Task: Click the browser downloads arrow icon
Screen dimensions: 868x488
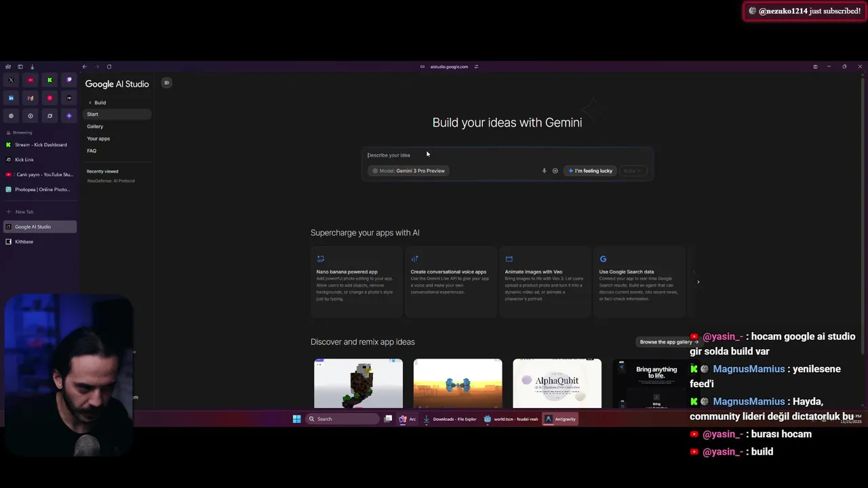Action: point(32,66)
